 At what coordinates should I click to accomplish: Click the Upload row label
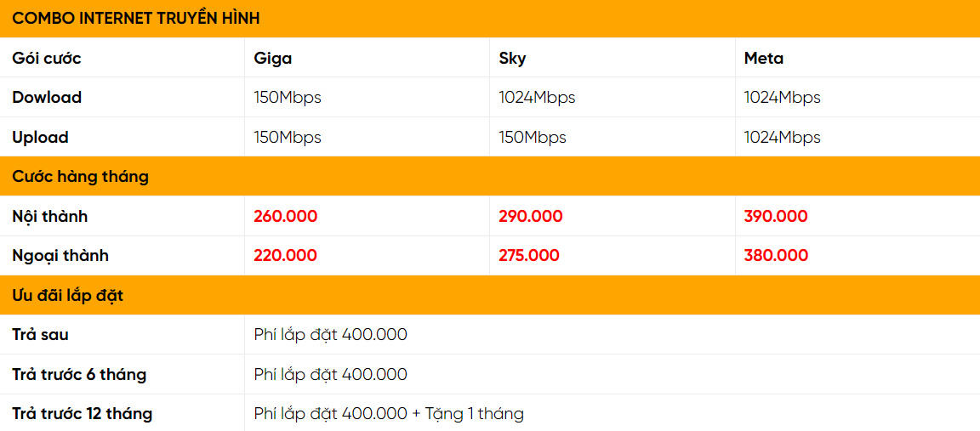point(40,137)
